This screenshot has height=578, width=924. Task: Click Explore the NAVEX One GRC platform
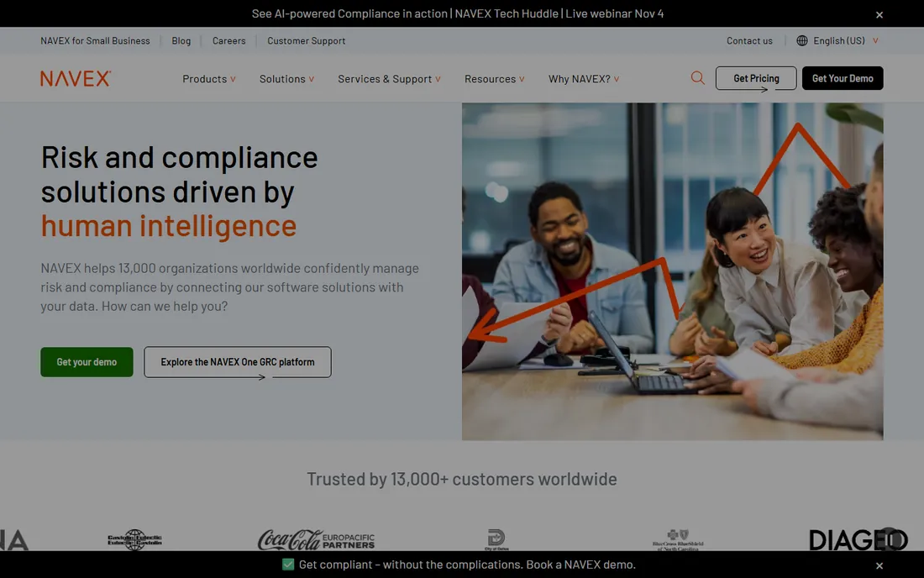click(238, 362)
